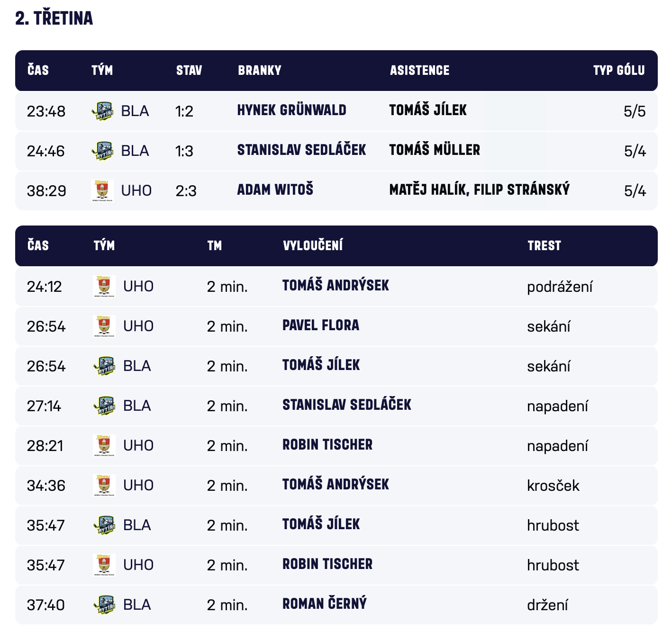Viewport: 672px width, 632px height.
Task: Open goal scorer Adam Witoš's profile
Action: 275,190
